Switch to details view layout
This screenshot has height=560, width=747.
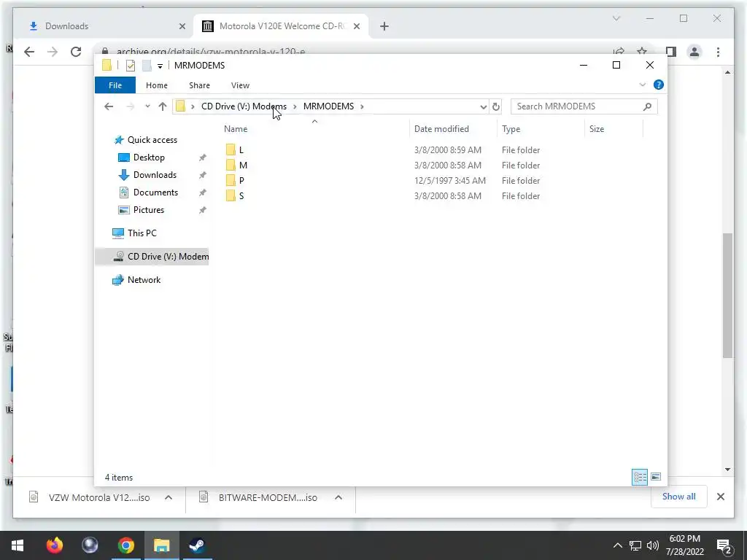[639, 477]
